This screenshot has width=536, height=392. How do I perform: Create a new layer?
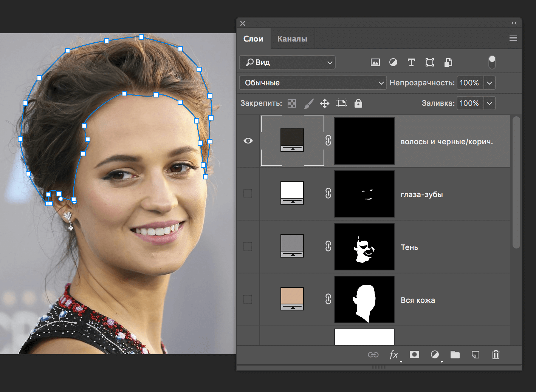coord(475,355)
